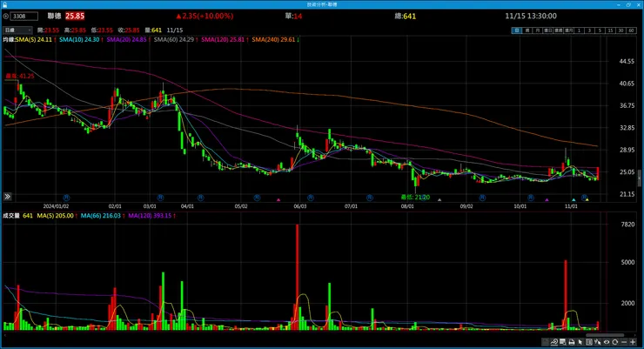
Task: Click the gray triangle marker near 08/01
Action: (x=439, y=200)
